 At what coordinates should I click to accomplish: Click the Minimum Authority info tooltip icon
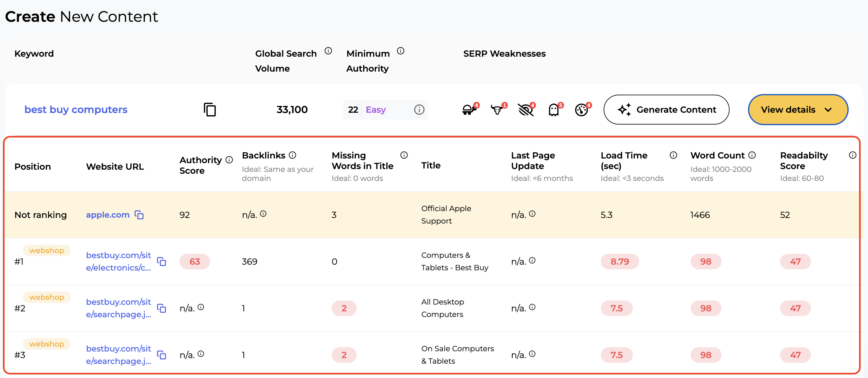coord(401,51)
